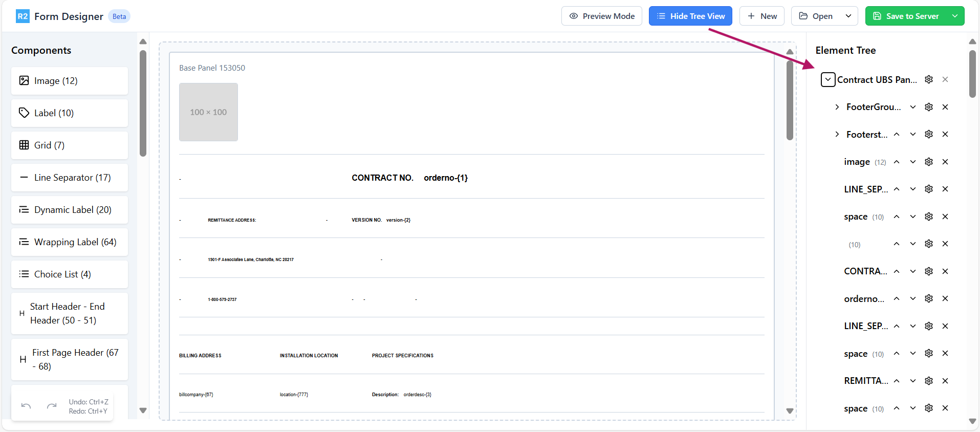Click the canvas scroll-down arrow
This screenshot has width=980, height=432.
[790, 411]
